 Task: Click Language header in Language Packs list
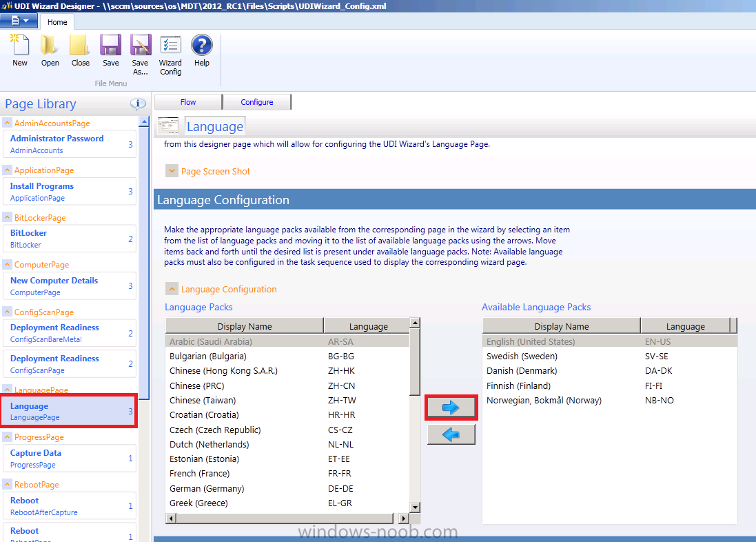click(x=368, y=326)
